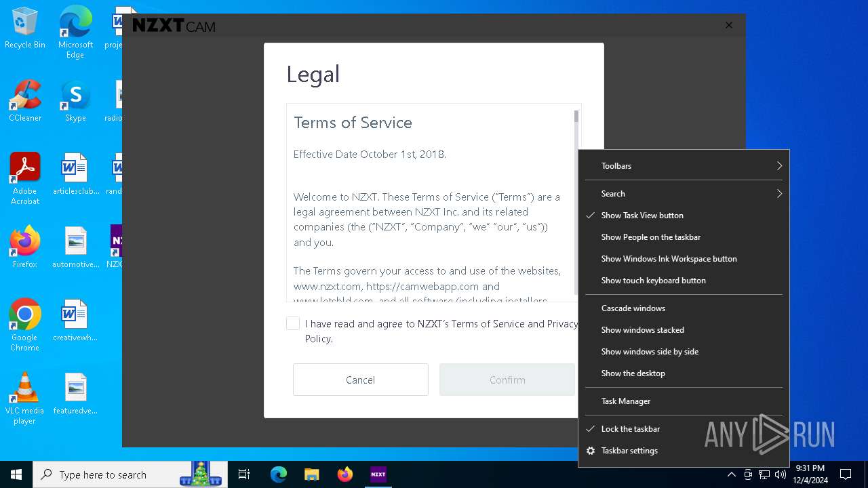
Task: Open the Windows Start menu
Action: click(x=16, y=474)
